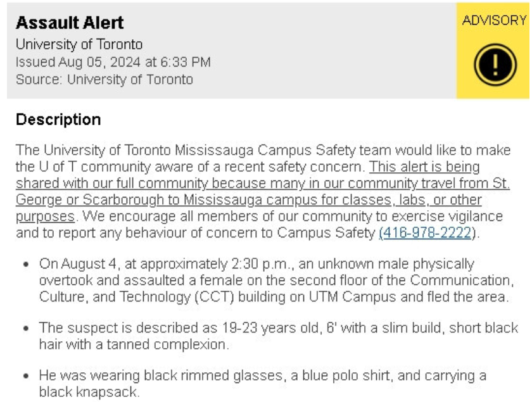
Task: Click the 'Source: University of Toronto' line
Action: [x=104, y=79]
